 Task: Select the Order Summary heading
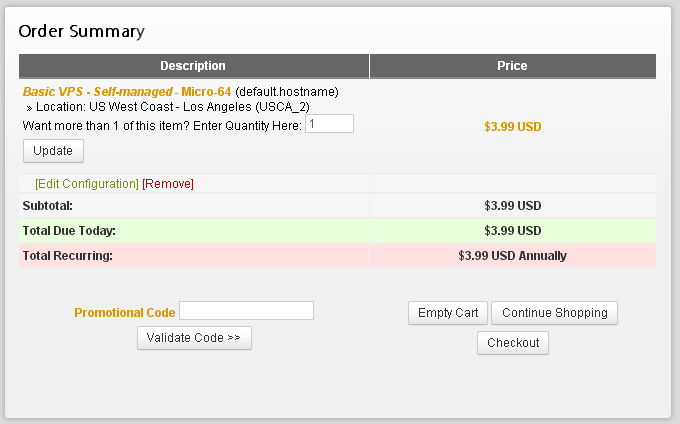point(82,31)
